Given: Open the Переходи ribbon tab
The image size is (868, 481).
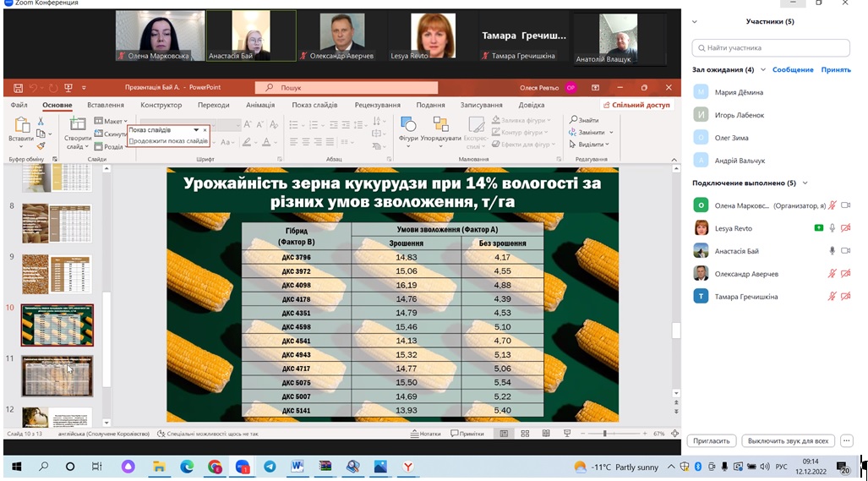Looking at the screenshot, I should click(x=213, y=105).
